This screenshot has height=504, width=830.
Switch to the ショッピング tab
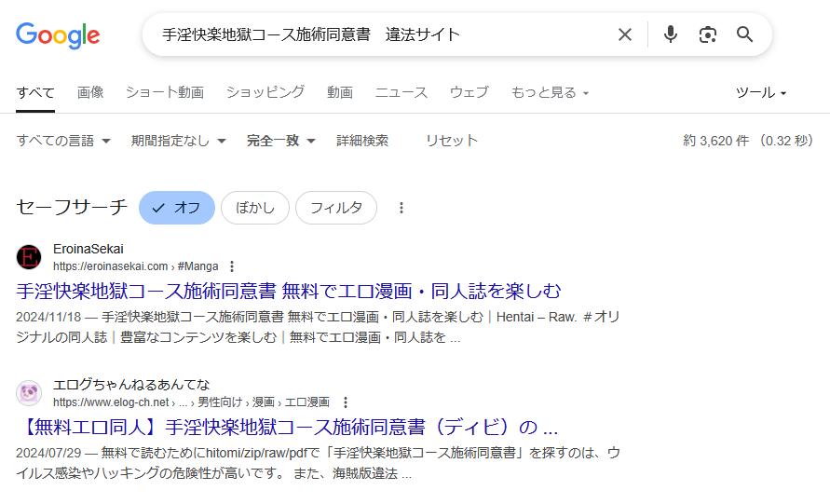(x=265, y=92)
